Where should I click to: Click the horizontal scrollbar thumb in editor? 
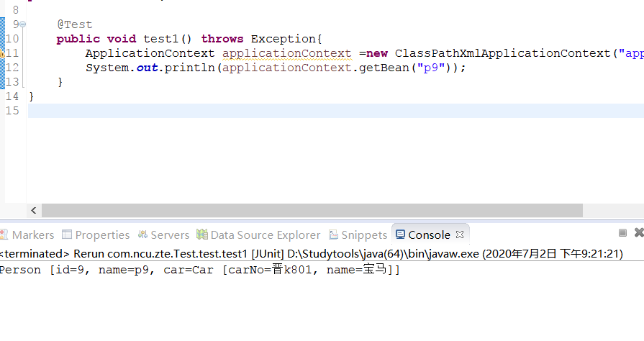[309, 210]
